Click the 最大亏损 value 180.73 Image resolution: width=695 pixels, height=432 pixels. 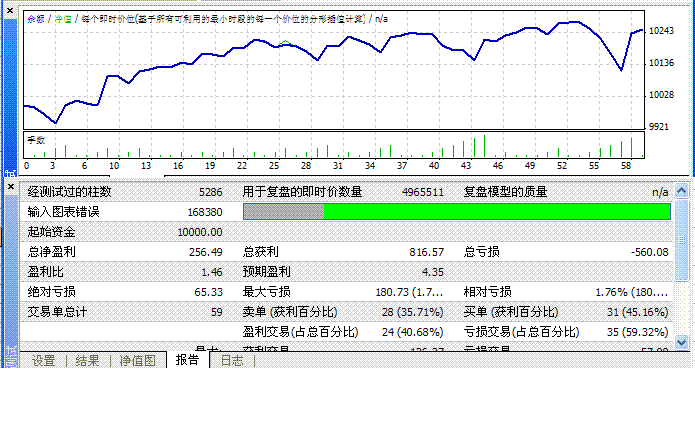(x=409, y=292)
